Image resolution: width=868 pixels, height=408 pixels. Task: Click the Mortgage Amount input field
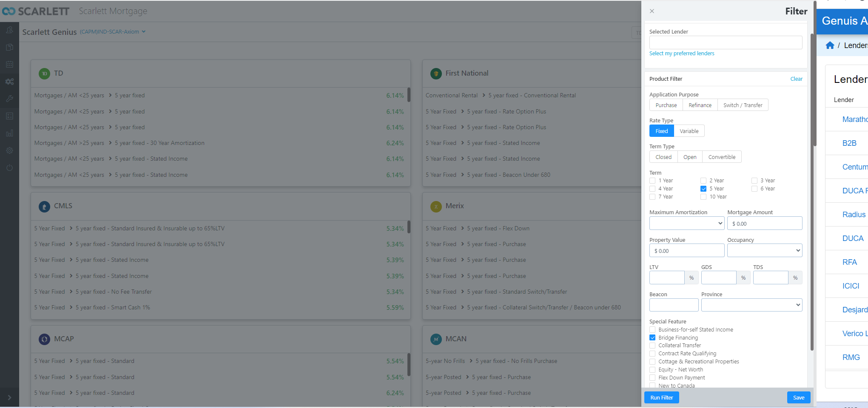tap(765, 223)
